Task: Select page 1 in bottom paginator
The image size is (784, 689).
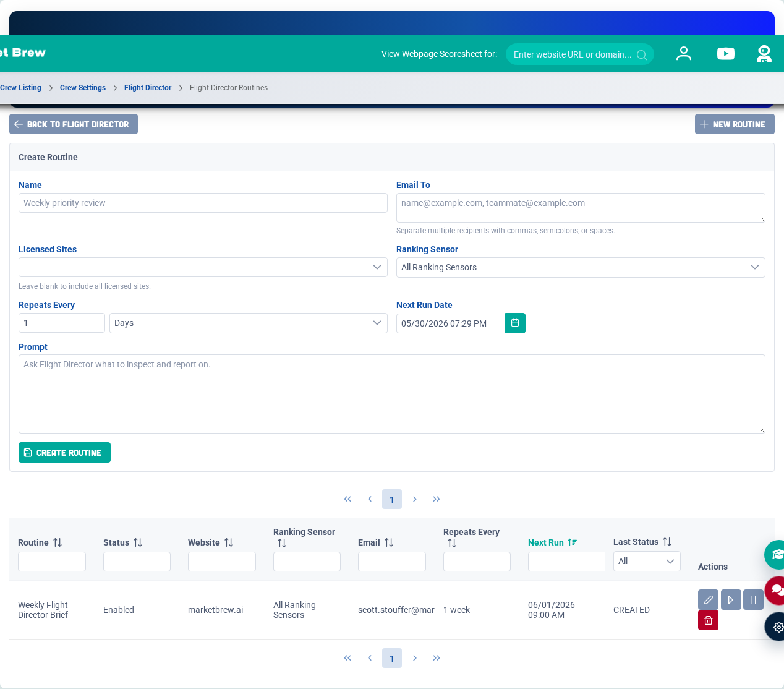Action: coord(392,658)
